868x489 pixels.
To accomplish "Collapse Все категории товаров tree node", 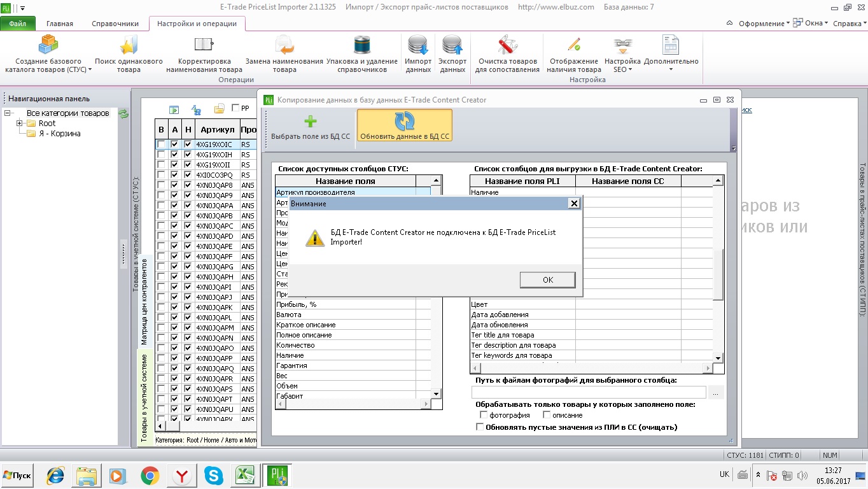I will coord(8,113).
